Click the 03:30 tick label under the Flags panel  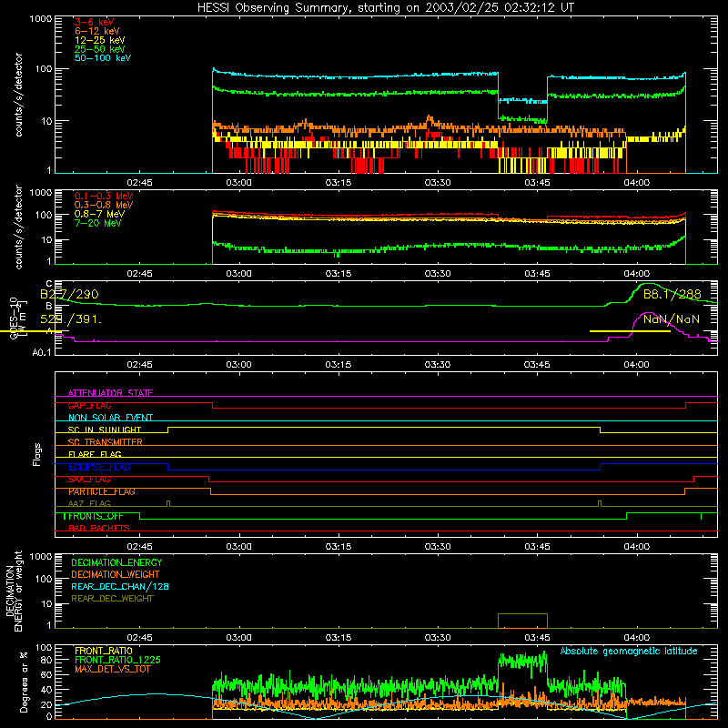click(438, 547)
